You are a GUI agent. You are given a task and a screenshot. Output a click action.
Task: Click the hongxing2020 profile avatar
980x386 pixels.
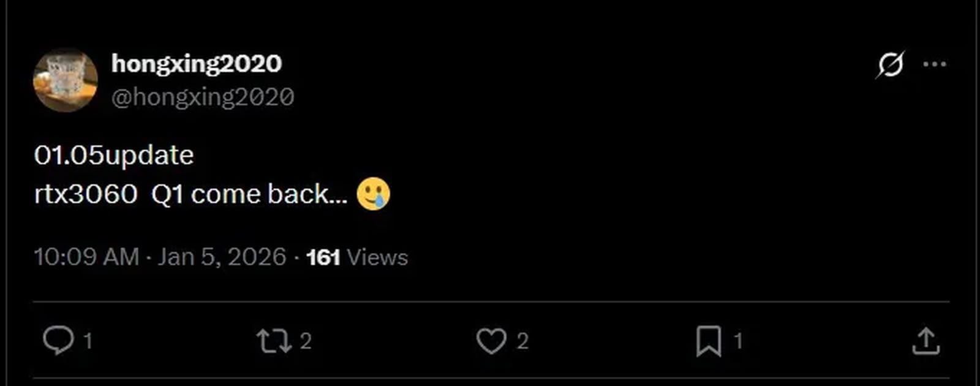tap(65, 80)
